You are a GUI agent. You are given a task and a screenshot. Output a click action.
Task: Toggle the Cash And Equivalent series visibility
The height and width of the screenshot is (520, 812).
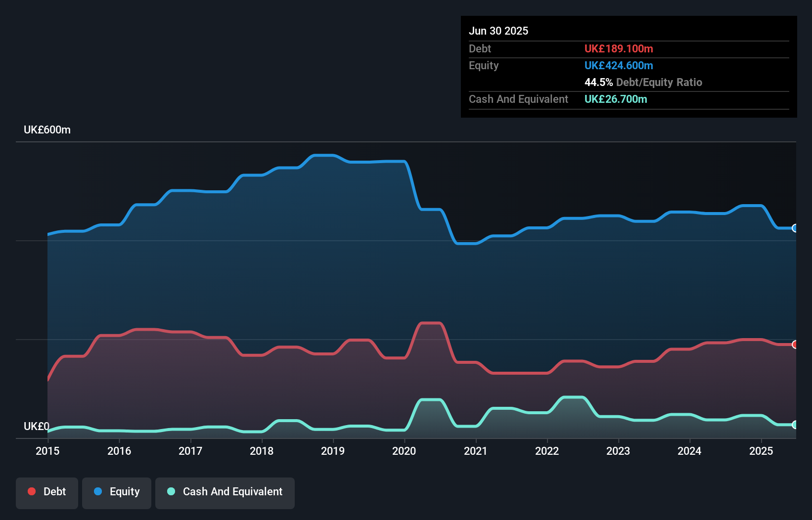[225, 492]
